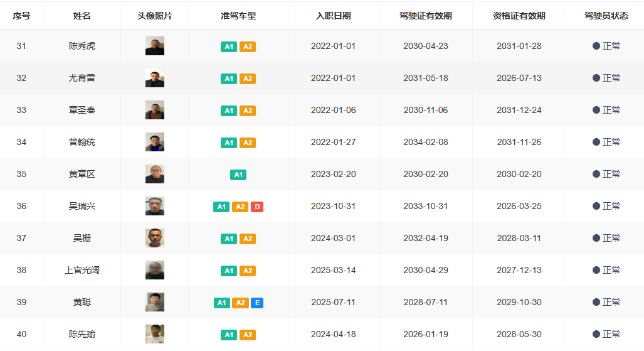Open the avatar photo of 黄章区
This screenshot has height=351, width=644.
[x=155, y=174]
